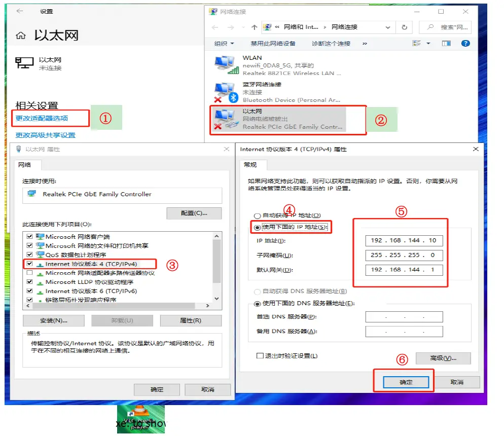The image size is (504, 436).
Task: Click 确定 in TCP/IPv4 属性 dialog
Action: 406,382
